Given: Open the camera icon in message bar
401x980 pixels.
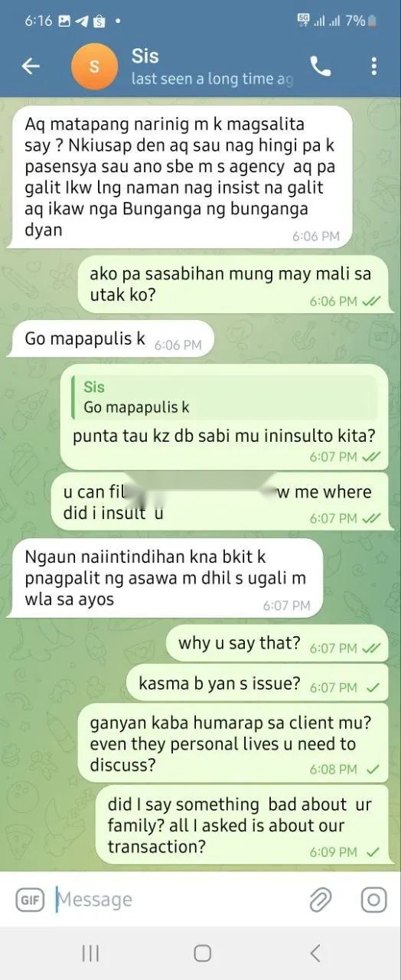Looking at the screenshot, I should point(373,900).
